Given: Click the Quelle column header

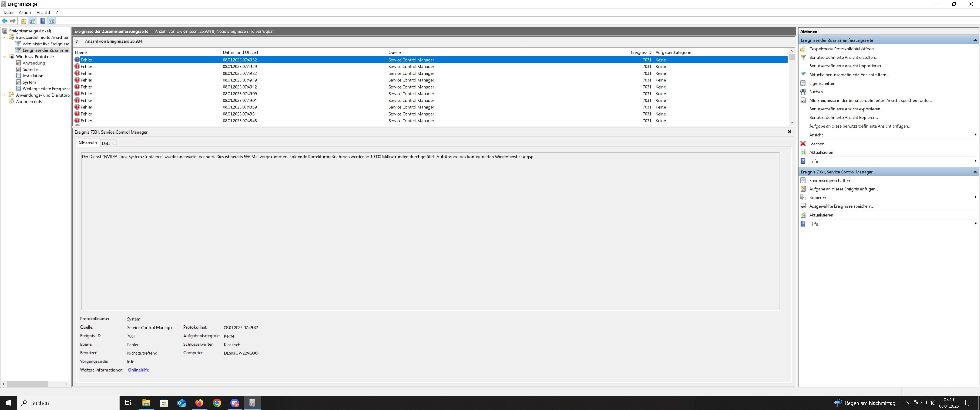Looking at the screenshot, I should (x=395, y=52).
